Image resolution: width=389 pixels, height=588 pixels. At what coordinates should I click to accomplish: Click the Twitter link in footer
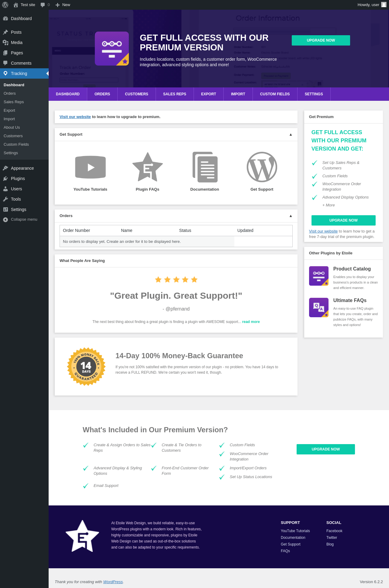[x=332, y=538]
